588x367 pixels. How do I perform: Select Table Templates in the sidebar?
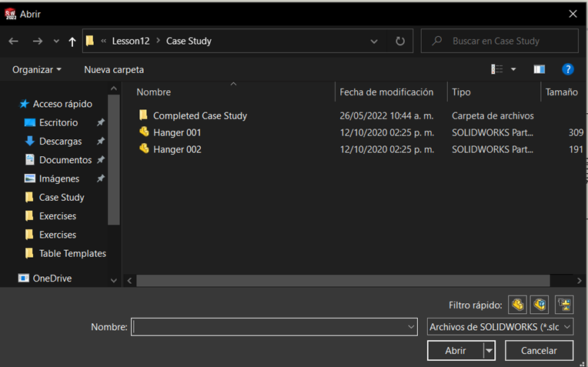72,254
